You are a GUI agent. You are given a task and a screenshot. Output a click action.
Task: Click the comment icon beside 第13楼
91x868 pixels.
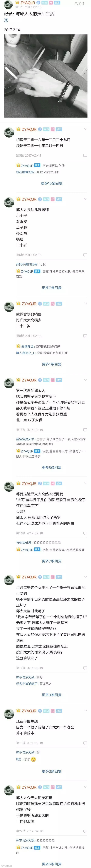point(85,430)
